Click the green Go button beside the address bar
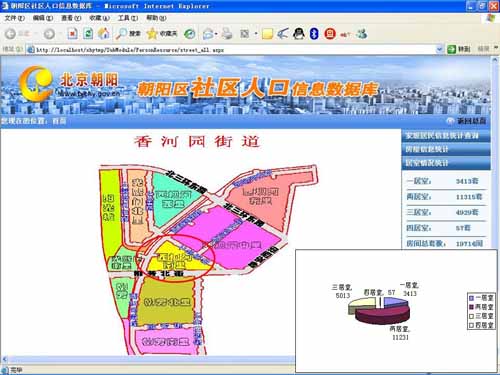 (458, 49)
